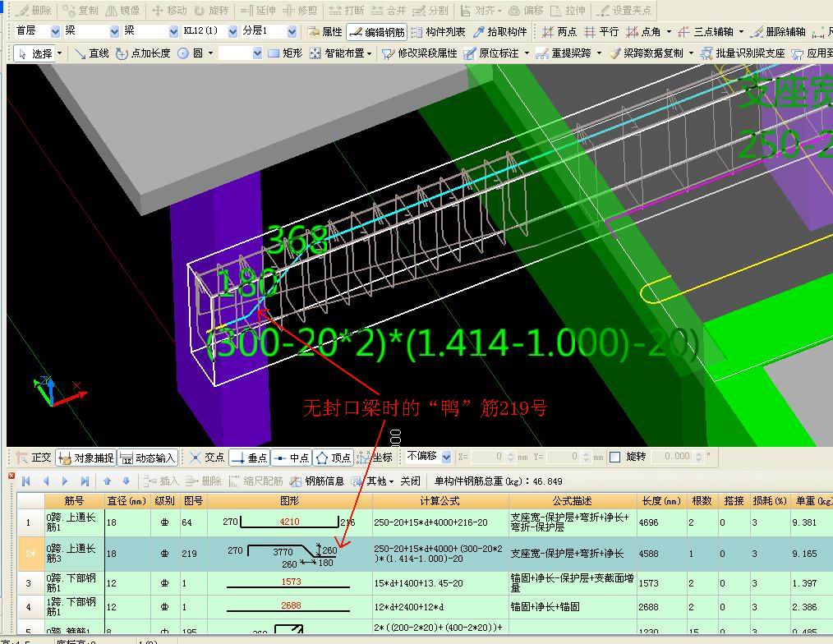
Task: Click the 筋号 column header
Action: point(74,500)
